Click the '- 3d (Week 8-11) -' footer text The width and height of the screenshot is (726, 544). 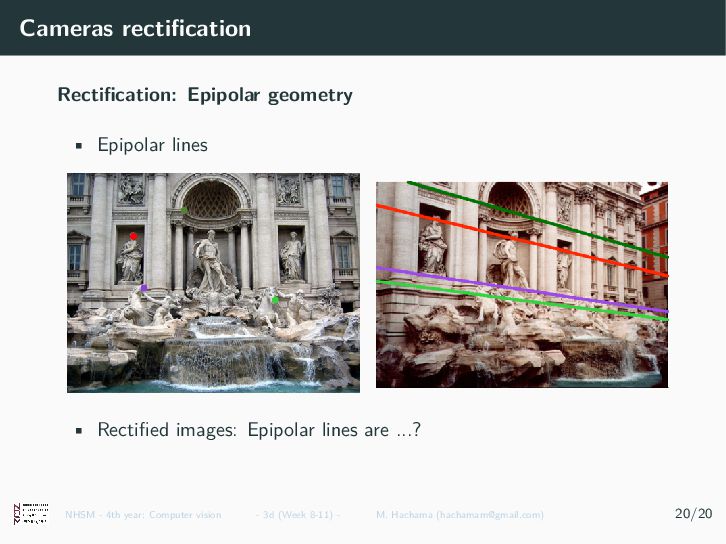point(298,515)
